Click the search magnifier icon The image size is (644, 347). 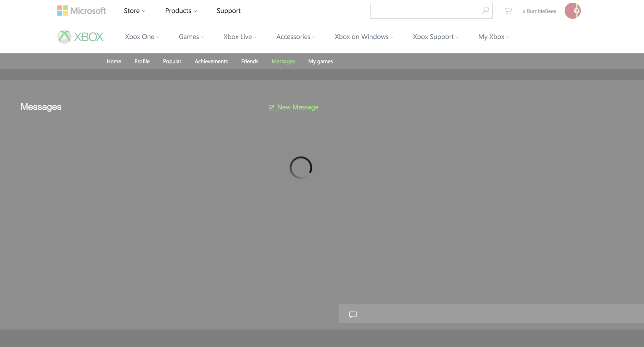pos(485,11)
